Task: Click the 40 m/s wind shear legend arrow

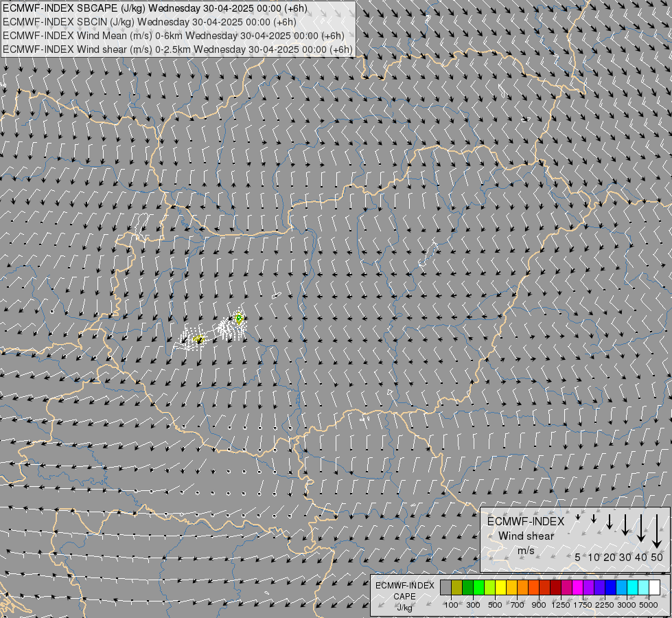Action: (640, 528)
